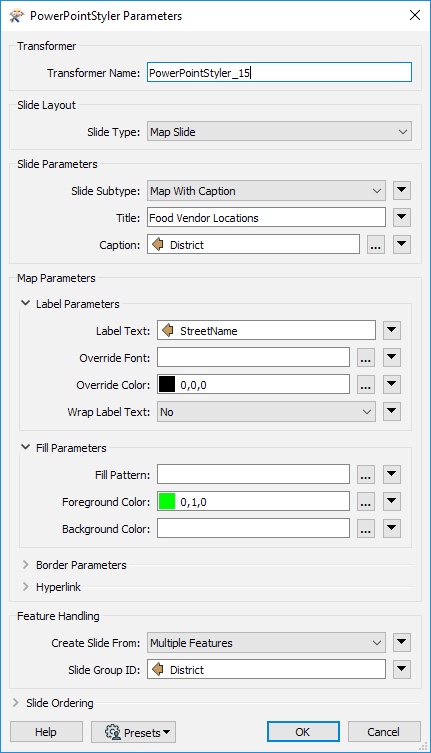Open the Presets menu button
Screen dimensions: 431x753
134,732
